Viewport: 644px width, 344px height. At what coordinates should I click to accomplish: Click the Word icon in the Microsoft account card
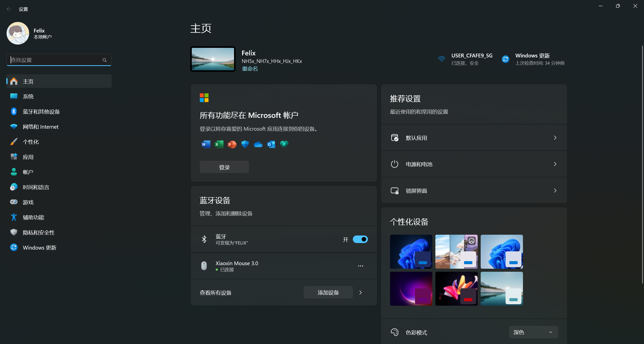pyautogui.click(x=206, y=144)
